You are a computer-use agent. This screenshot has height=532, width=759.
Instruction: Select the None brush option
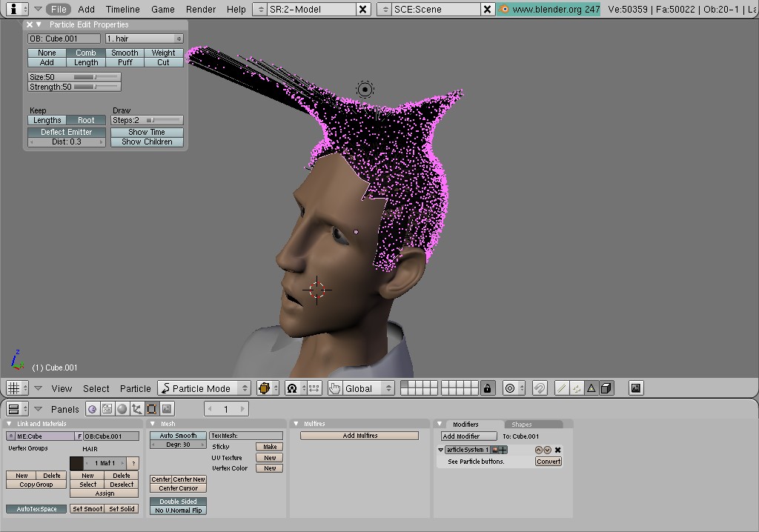click(47, 53)
